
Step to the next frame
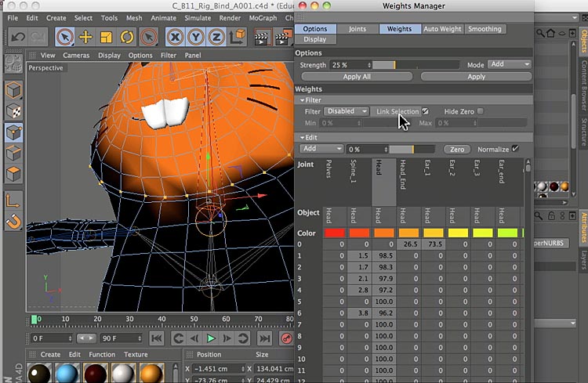click(227, 338)
